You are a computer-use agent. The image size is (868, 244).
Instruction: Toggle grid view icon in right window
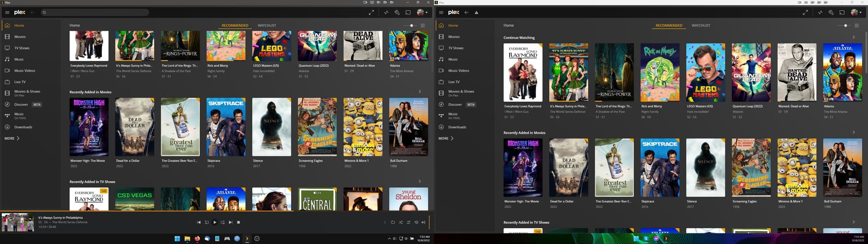[857, 25]
